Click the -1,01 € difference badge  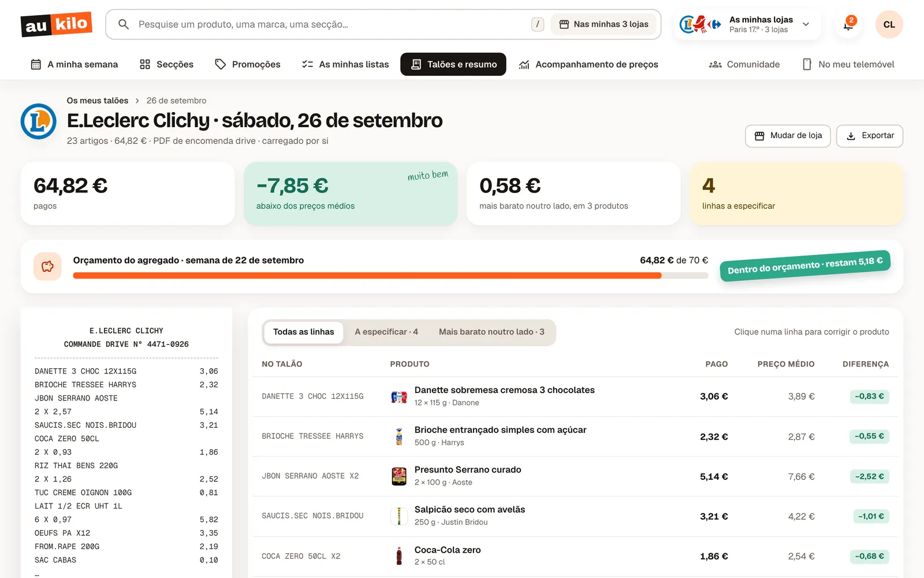click(871, 516)
